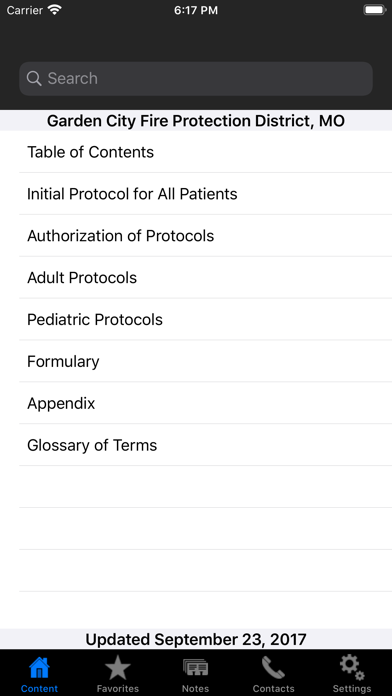Tap the Content home icon
This screenshot has height=696, width=392.
tap(39, 668)
